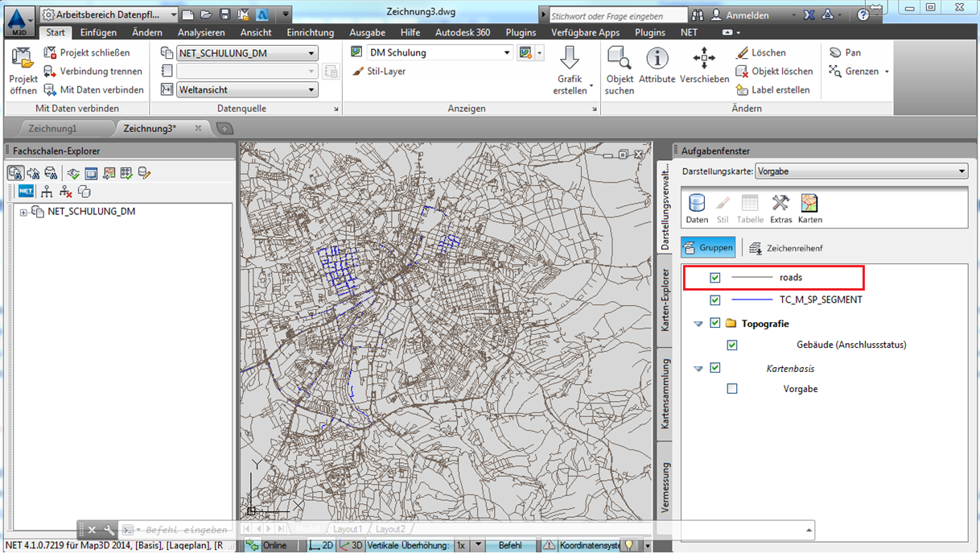Click the Befehl eingeben command line
This screenshot has width=980, height=554.
[187, 530]
